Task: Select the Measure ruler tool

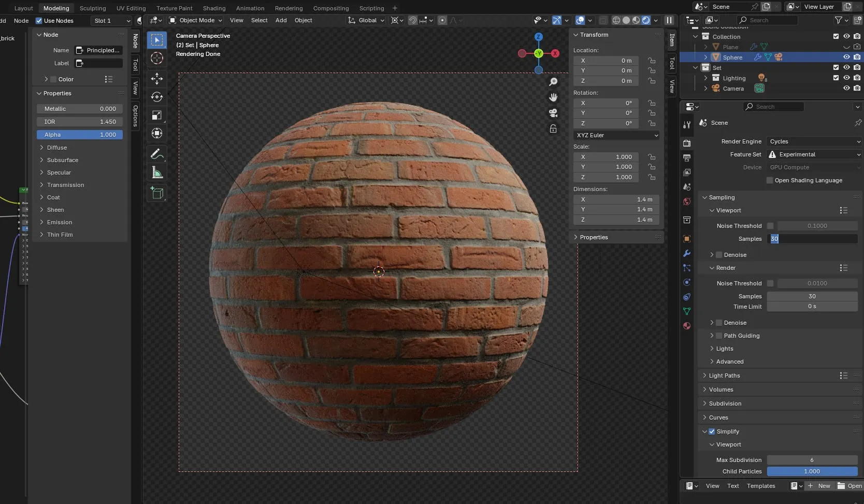Action: coord(157,172)
